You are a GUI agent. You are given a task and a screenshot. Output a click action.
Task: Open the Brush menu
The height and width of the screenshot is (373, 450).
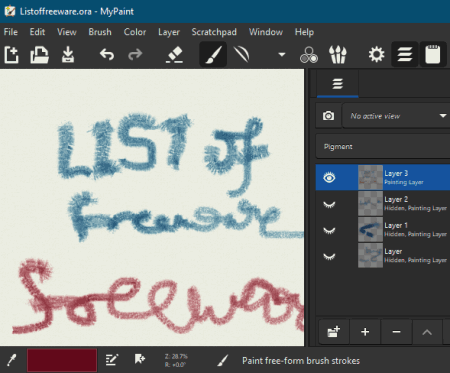[100, 32]
